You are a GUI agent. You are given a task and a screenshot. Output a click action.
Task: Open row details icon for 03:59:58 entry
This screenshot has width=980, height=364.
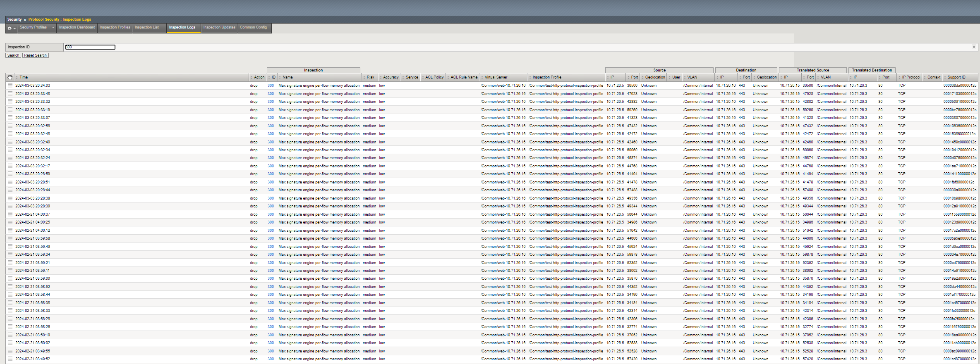(x=10, y=238)
